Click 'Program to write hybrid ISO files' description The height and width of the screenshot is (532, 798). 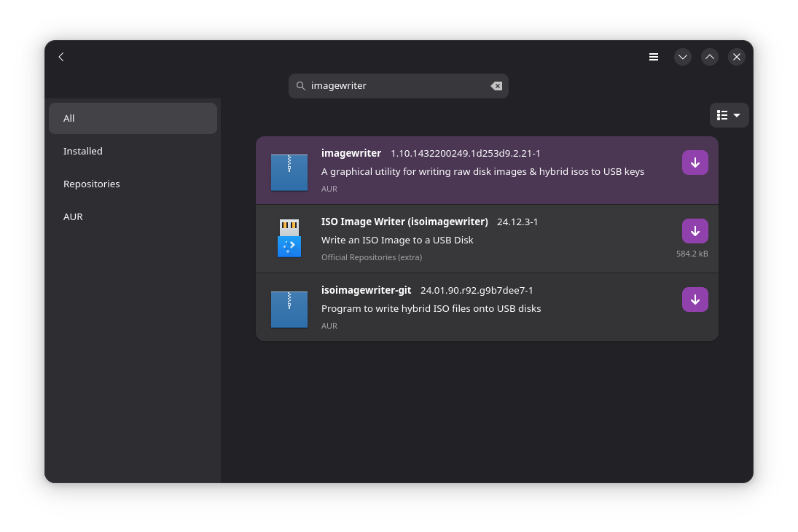pyautogui.click(x=431, y=308)
